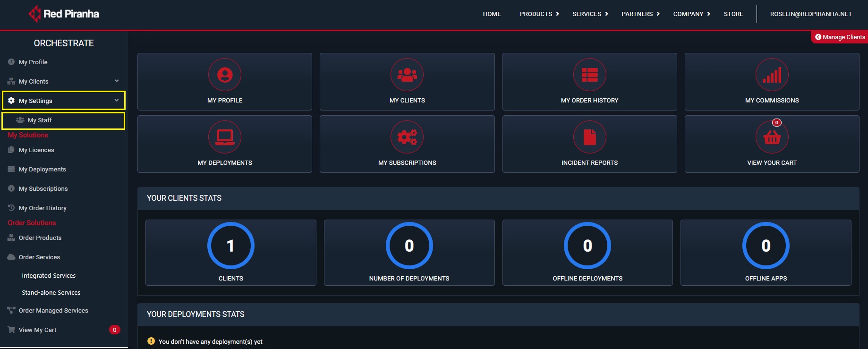Open the My Clients tile group icon
Image resolution: width=868 pixels, height=349 pixels.
click(407, 75)
